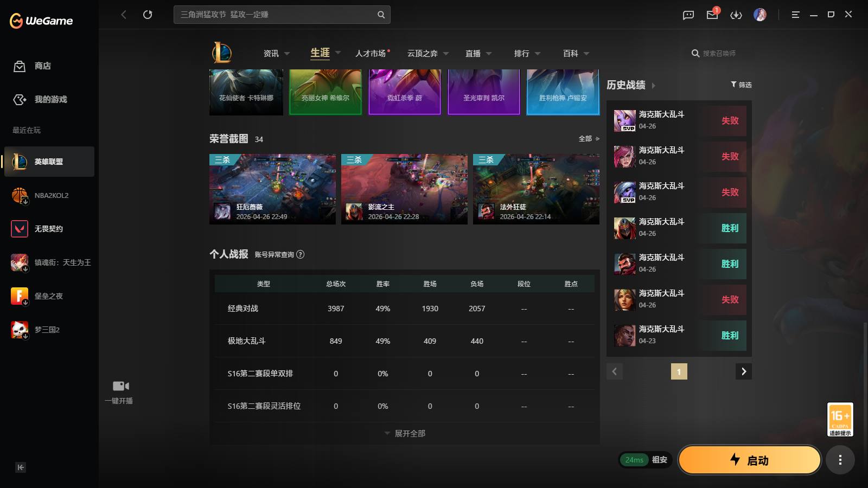Open the 人才市场 tab
868x488 pixels.
(371, 54)
